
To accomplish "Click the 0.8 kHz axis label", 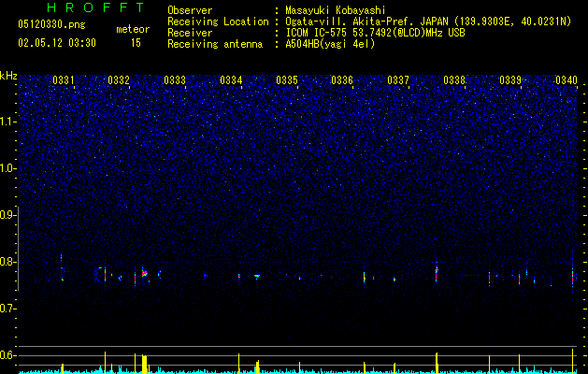I will (7, 262).
